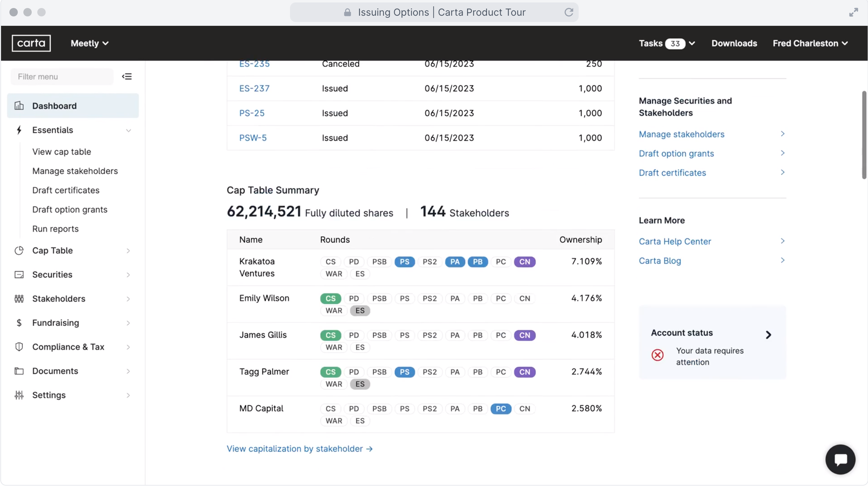Viewport: 868px width, 487px height.
Task: Open the chat support bubble
Action: 840,459
